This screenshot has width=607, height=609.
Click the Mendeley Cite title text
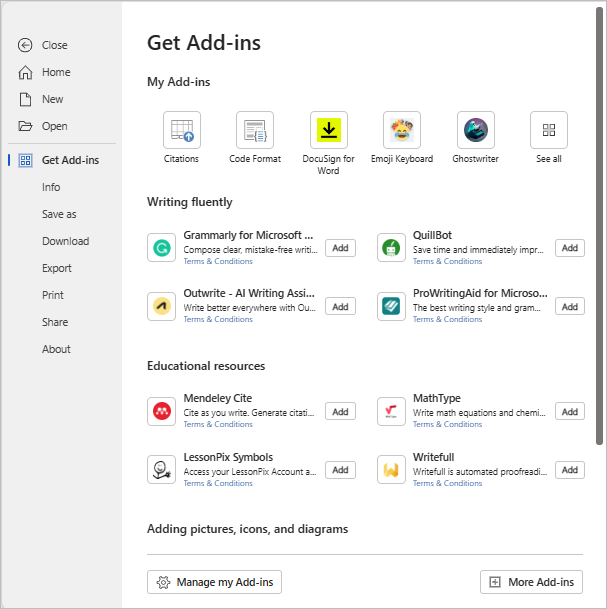pyautogui.click(x=218, y=398)
